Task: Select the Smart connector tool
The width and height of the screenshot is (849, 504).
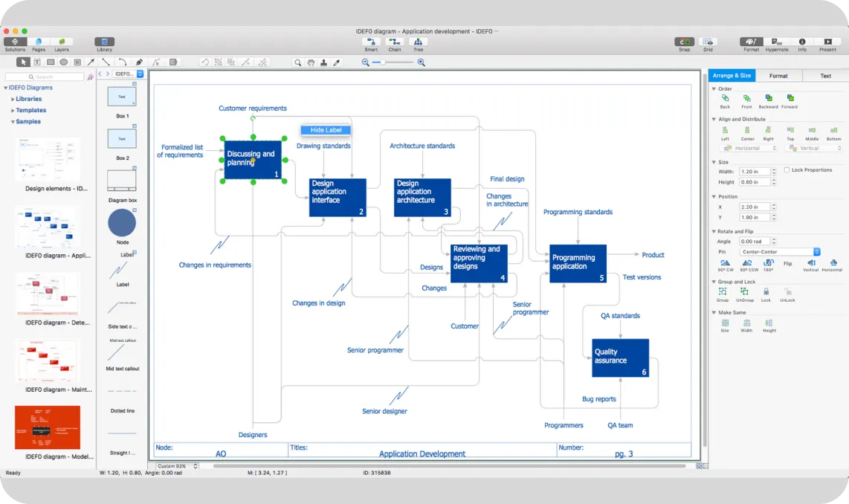Action: 371,42
